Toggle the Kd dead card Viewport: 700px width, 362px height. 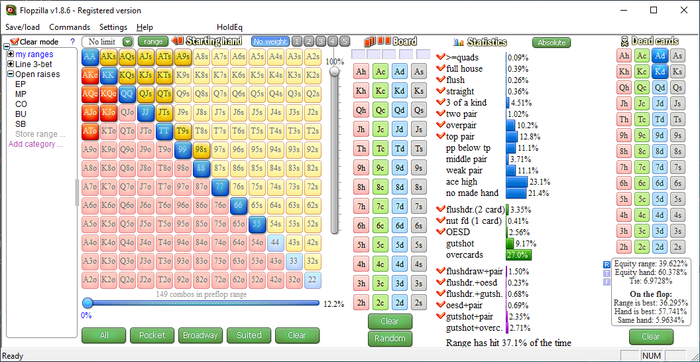tap(660, 71)
